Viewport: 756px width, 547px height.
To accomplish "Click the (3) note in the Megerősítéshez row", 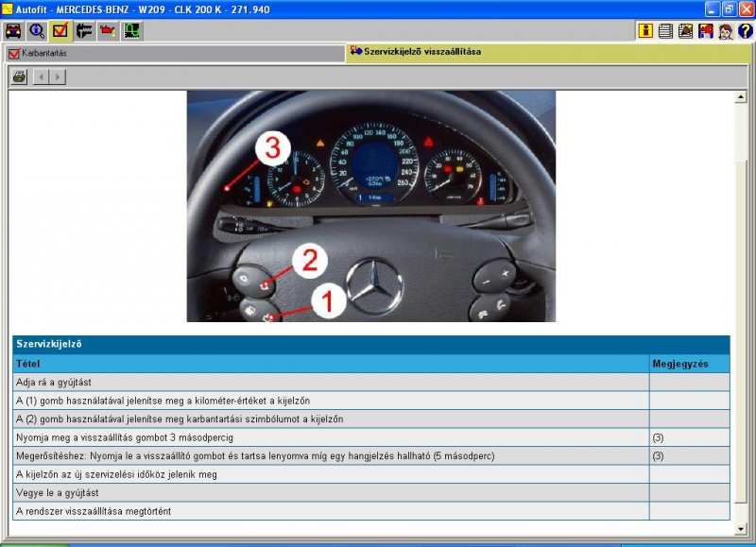I will (x=658, y=456).
